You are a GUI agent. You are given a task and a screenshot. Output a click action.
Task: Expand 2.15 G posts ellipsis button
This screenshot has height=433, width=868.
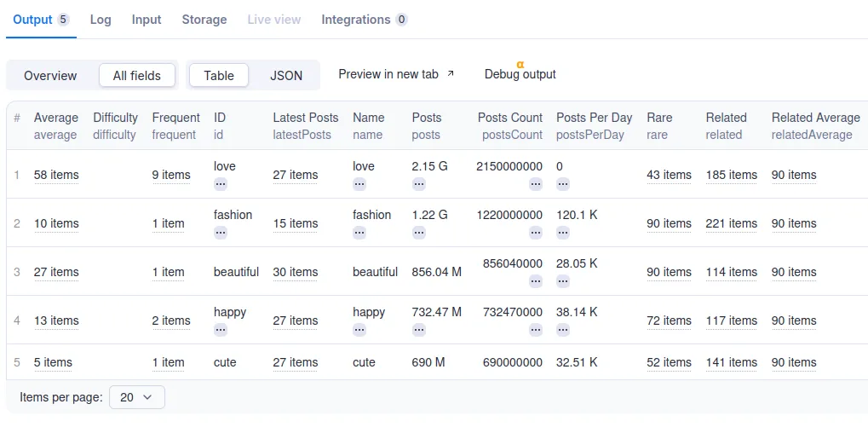(418, 184)
